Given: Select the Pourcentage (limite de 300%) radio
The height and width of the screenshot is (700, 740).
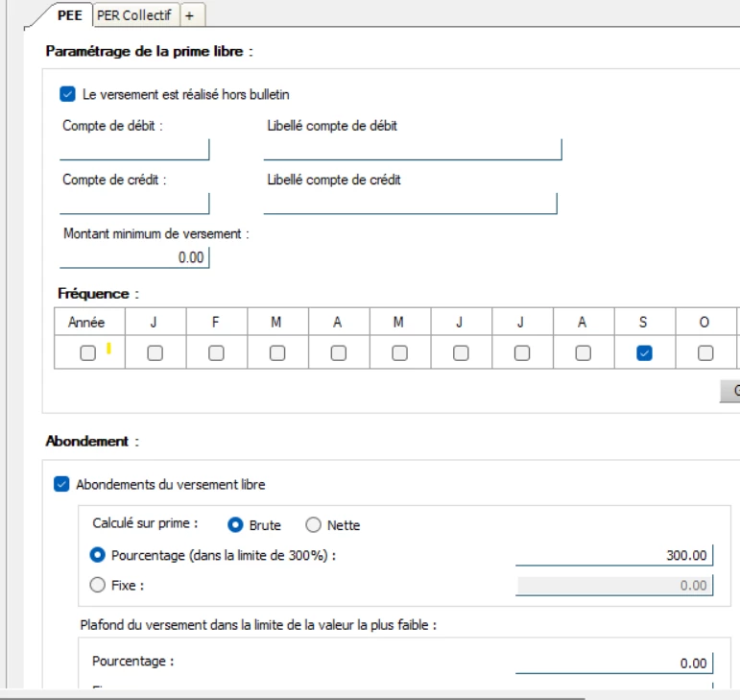Looking at the screenshot, I should (x=97, y=555).
